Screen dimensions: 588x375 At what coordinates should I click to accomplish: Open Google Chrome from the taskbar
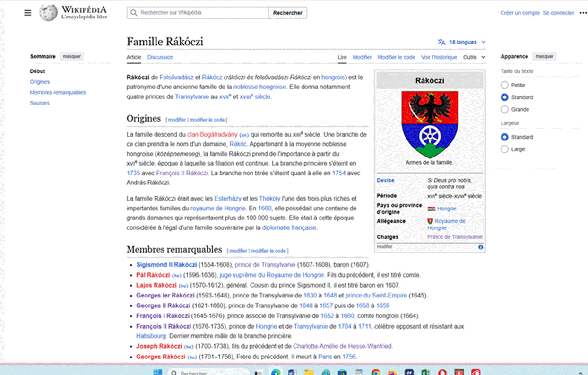click(x=375, y=372)
